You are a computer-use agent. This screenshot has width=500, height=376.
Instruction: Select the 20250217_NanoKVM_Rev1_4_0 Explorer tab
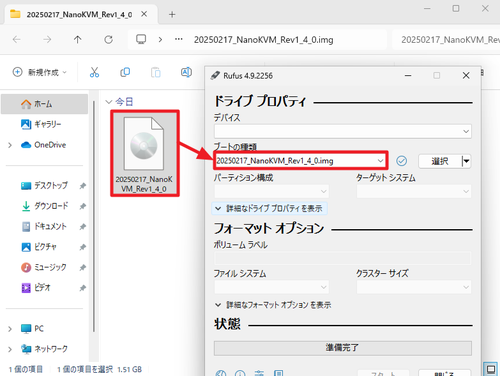click(79, 14)
